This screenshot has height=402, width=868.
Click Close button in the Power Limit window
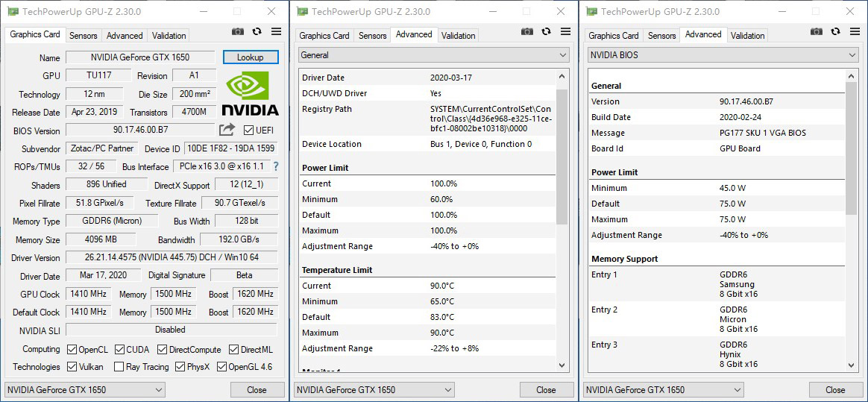click(546, 389)
